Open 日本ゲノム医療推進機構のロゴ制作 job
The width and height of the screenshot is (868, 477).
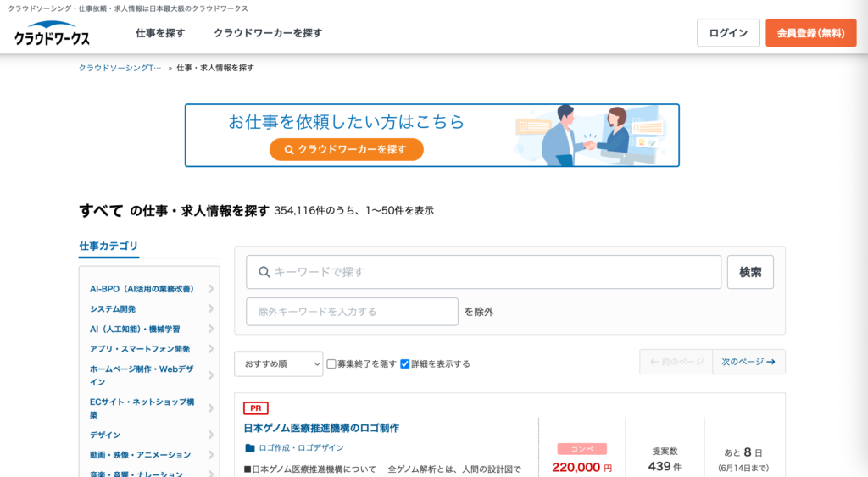(321, 428)
